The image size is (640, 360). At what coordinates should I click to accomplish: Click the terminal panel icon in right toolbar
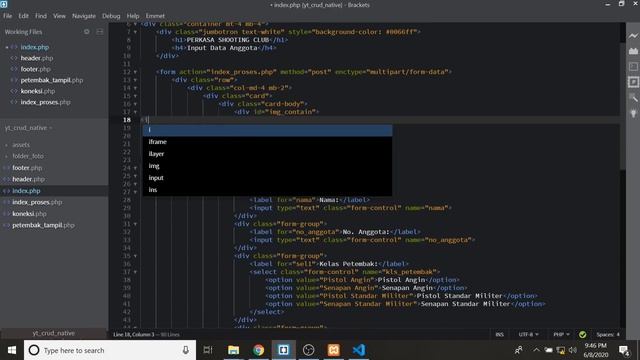click(x=633, y=67)
